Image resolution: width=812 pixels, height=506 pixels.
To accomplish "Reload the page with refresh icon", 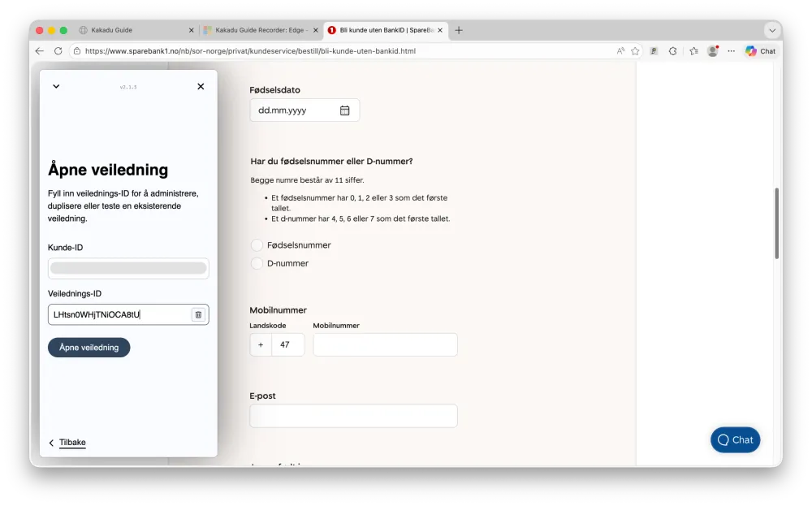I will coord(58,50).
